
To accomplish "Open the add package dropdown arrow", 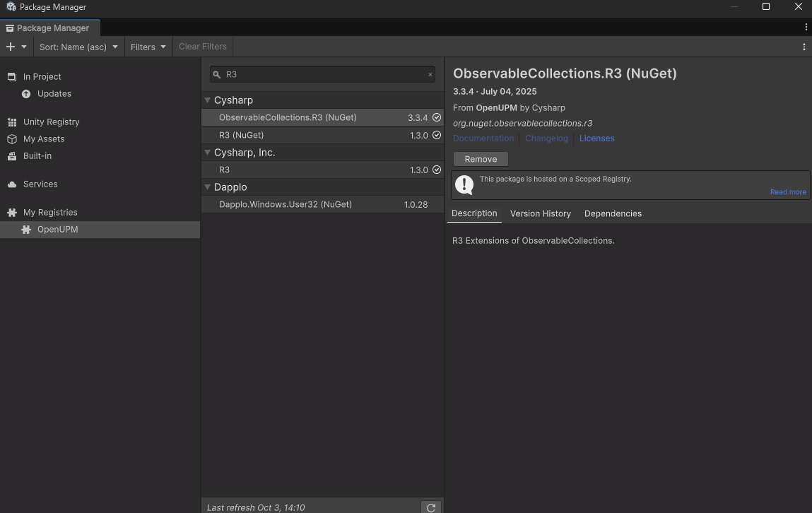I will click(24, 47).
